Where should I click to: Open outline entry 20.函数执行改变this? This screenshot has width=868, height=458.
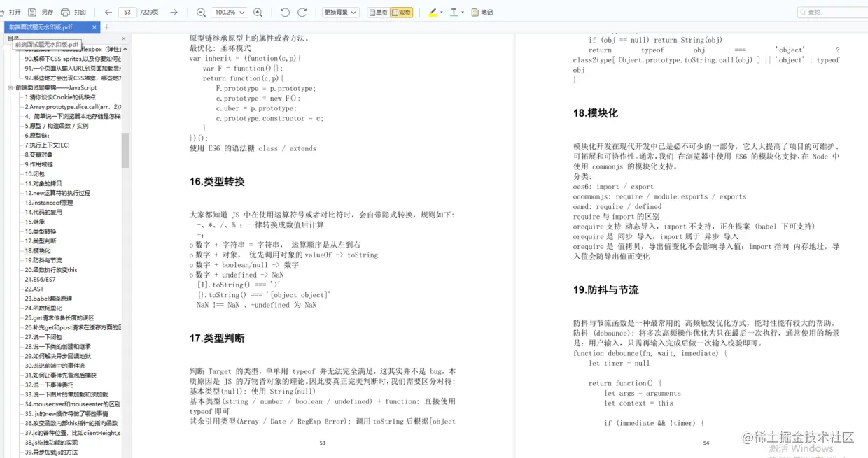(52, 270)
